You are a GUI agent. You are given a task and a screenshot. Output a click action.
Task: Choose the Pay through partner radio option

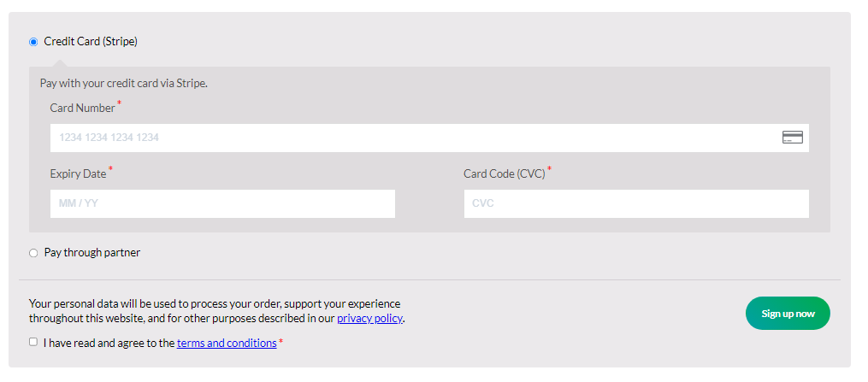tap(33, 253)
